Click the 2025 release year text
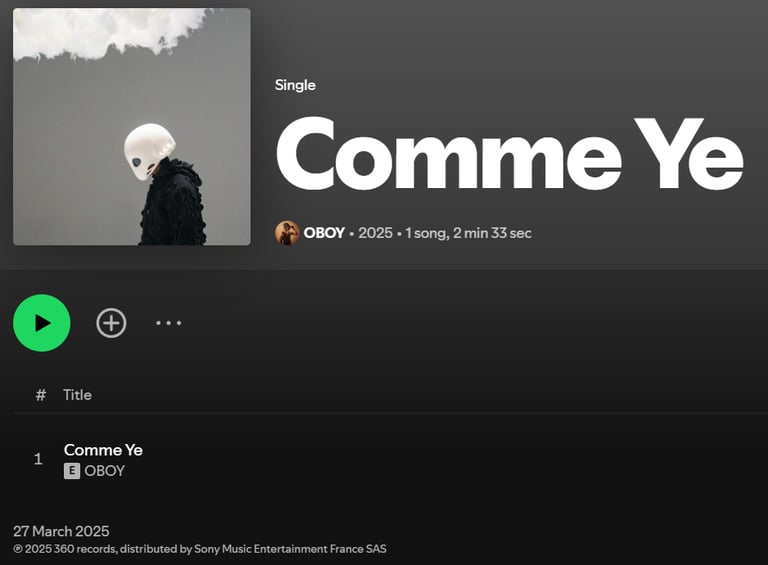The width and height of the screenshot is (768, 565). coord(375,233)
